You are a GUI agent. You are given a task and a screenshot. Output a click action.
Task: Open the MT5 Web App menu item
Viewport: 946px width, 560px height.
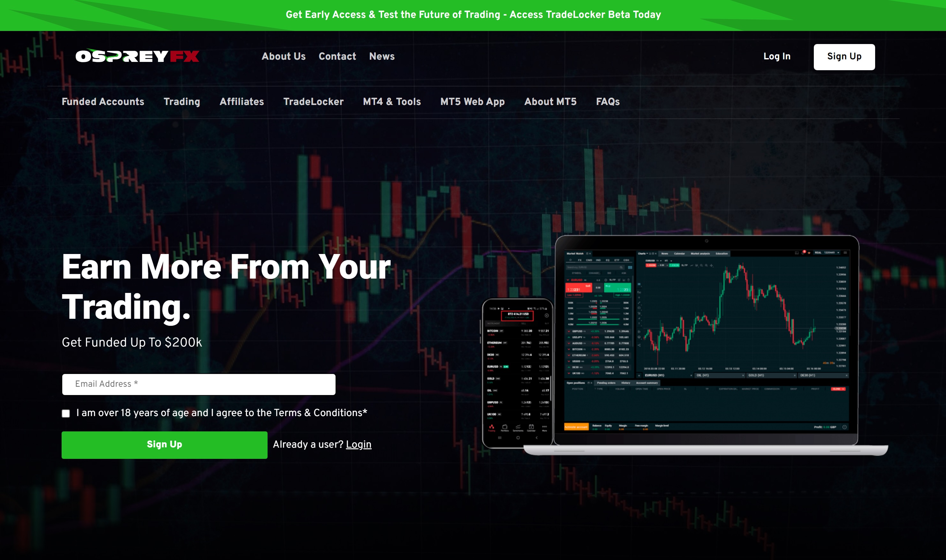tap(473, 102)
